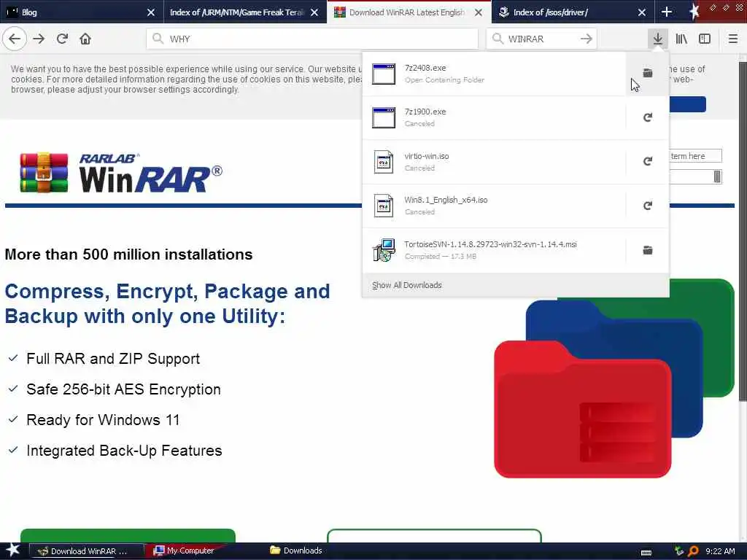The image size is (747, 560).
Task: Click the address bar showing WHY
Action: (x=312, y=39)
